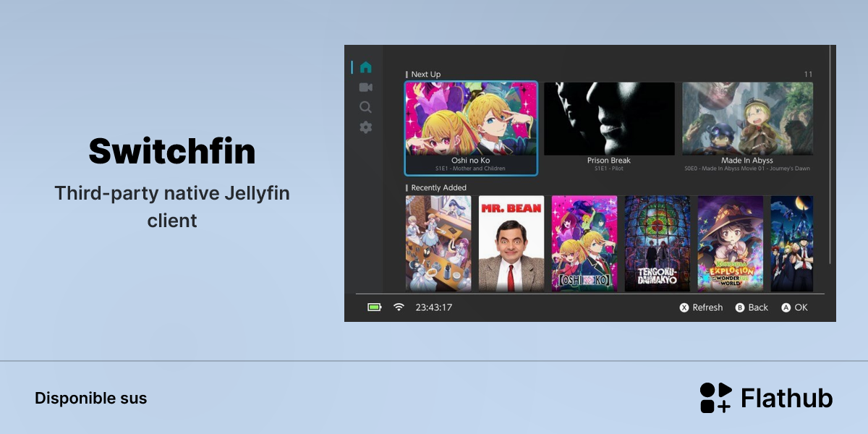Click the OK button label
The height and width of the screenshot is (434, 868).
click(801, 307)
